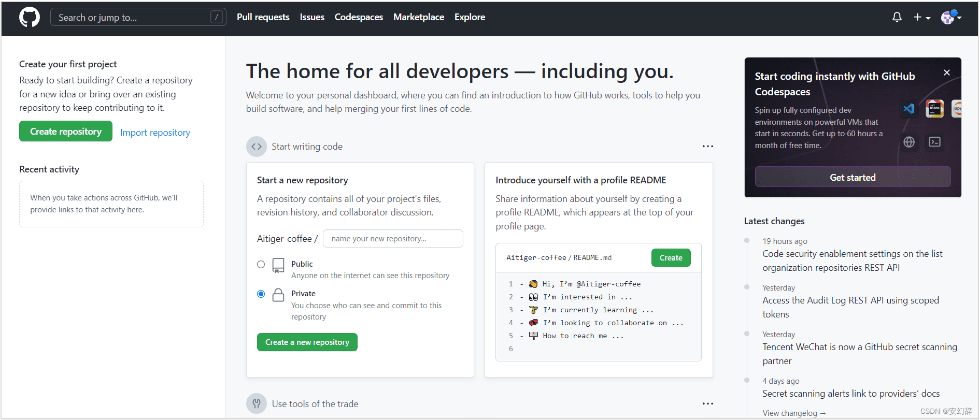Click the Start writing code icon
Viewport: 980px width, 420px height.
257,147
